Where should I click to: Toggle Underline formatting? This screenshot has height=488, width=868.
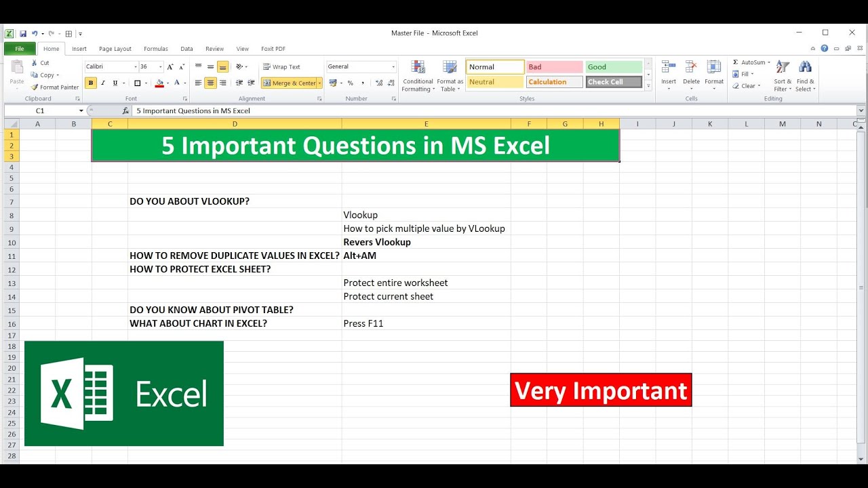[x=115, y=83]
